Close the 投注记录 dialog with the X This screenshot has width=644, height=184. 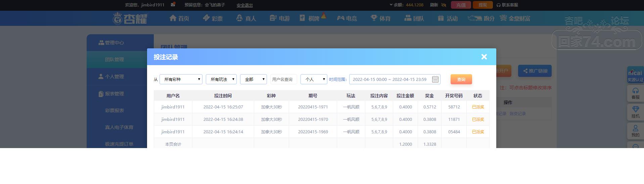pos(484,57)
